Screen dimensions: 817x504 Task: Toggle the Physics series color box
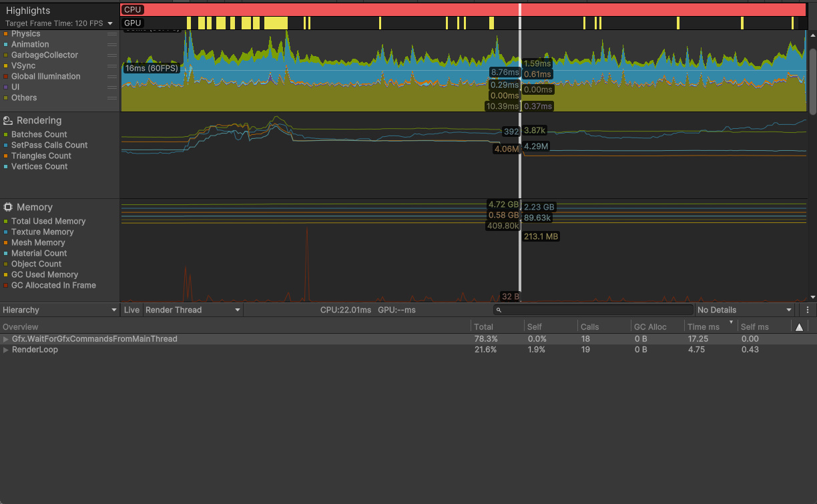pos(6,33)
